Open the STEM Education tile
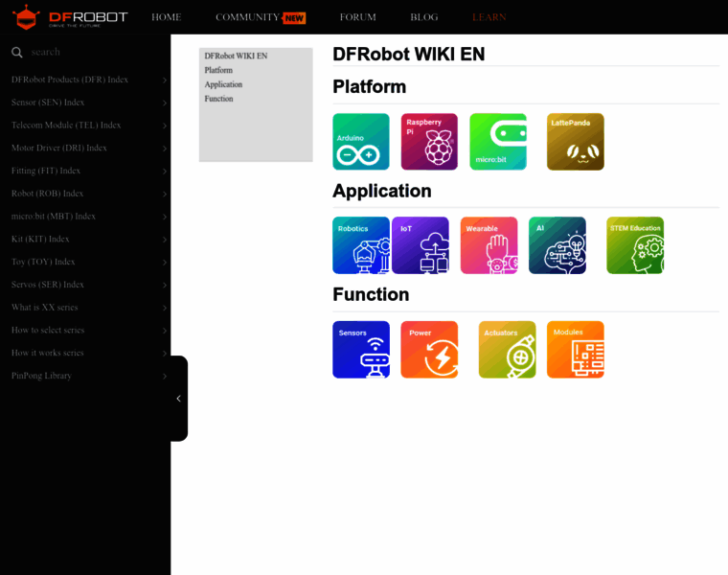 [635, 245]
